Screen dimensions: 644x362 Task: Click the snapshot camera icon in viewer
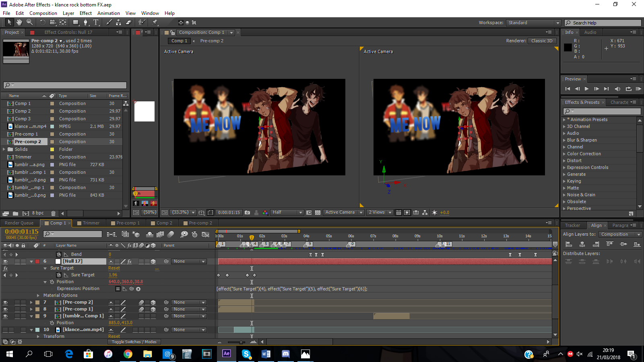point(247,212)
